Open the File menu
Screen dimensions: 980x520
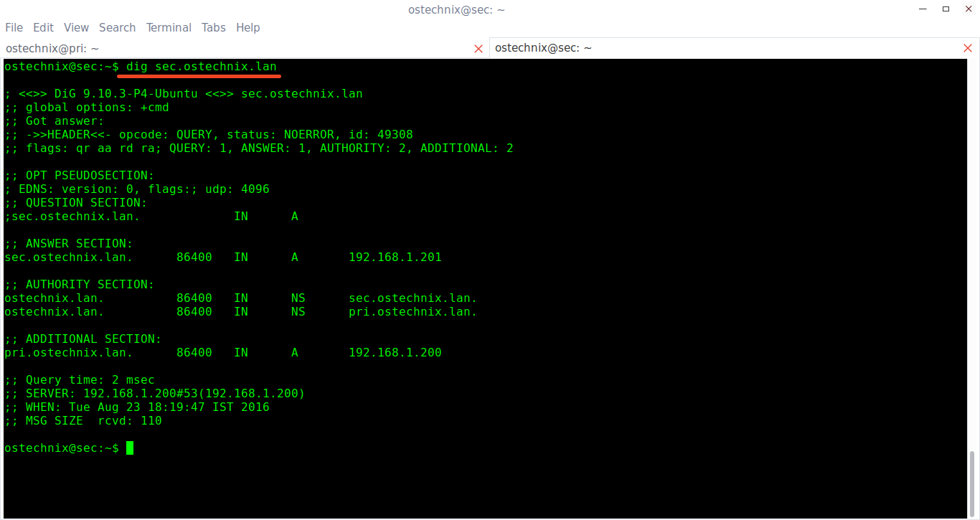(14, 27)
